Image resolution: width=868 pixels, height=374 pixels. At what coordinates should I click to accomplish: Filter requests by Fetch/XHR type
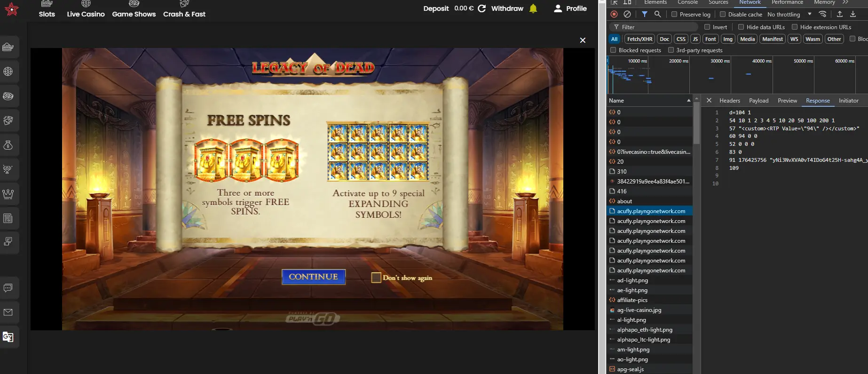pyautogui.click(x=640, y=39)
